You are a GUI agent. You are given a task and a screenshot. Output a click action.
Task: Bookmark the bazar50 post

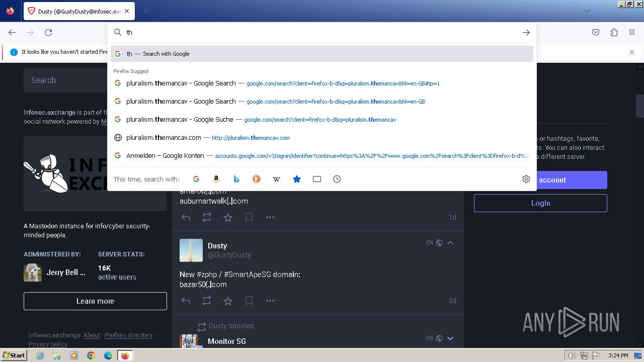pyautogui.click(x=249, y=301)
